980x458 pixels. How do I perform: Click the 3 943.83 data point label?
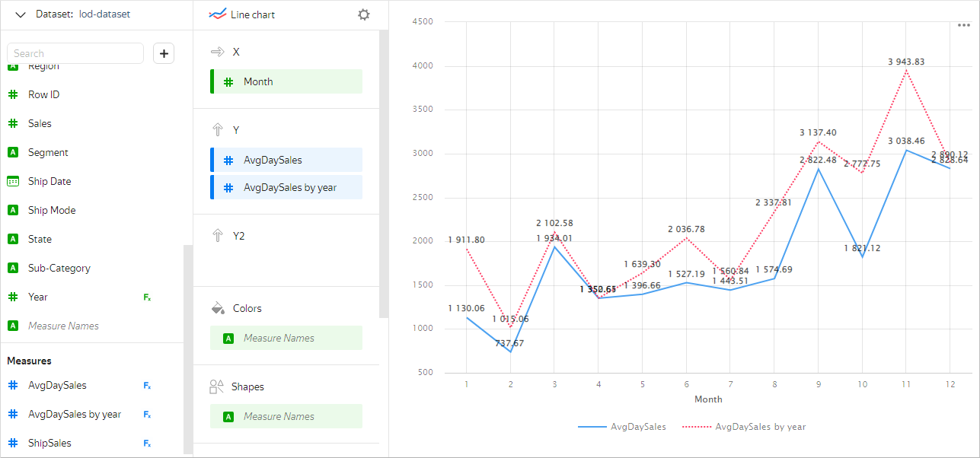[905, 62]
